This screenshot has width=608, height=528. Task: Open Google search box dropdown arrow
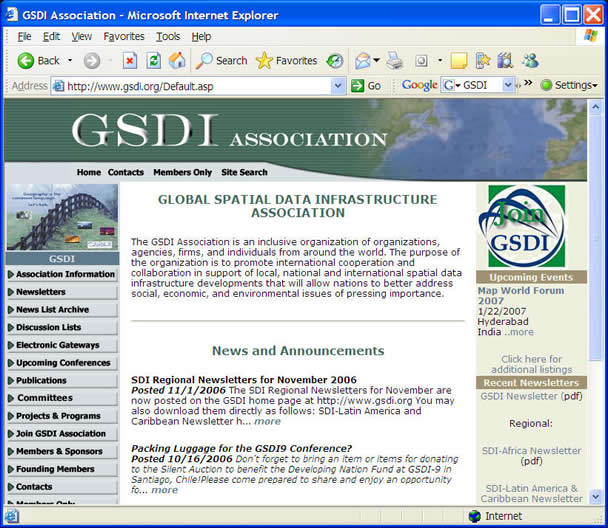click(507, 85)
